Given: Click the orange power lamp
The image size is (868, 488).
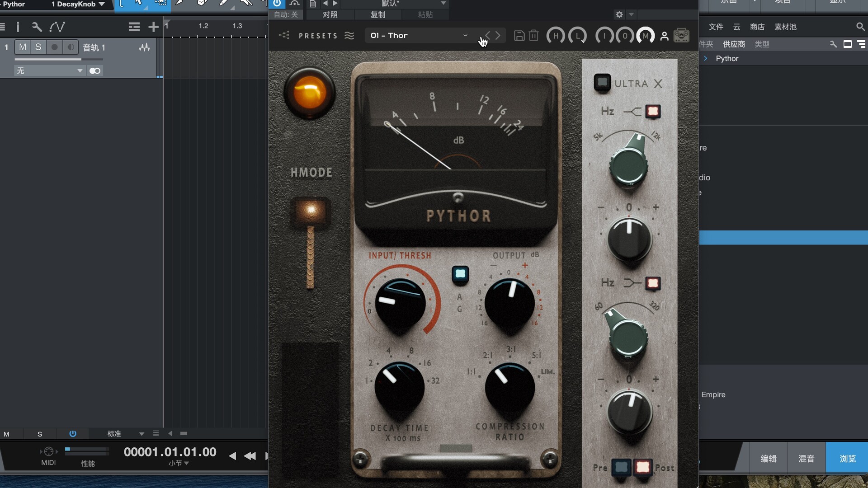Looking at the screenshot, I should click(310, 93).
